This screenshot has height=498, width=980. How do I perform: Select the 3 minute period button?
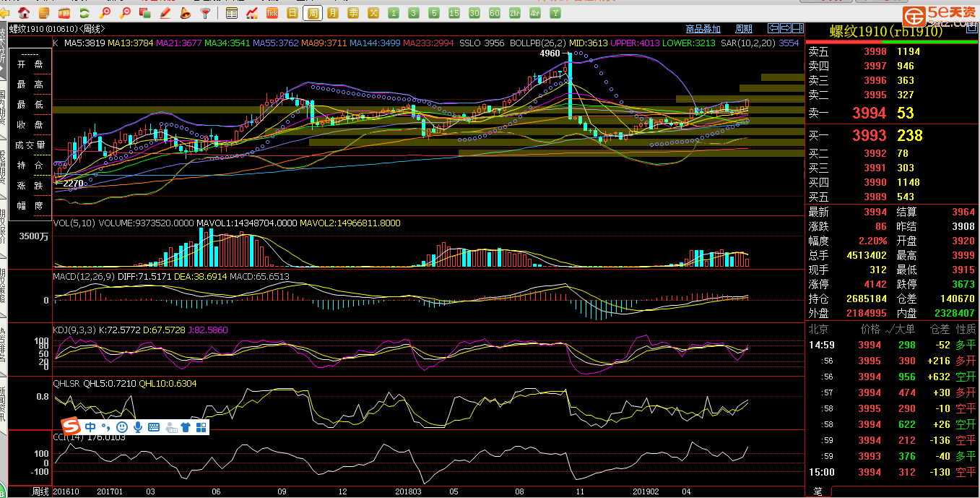[414, 13]
